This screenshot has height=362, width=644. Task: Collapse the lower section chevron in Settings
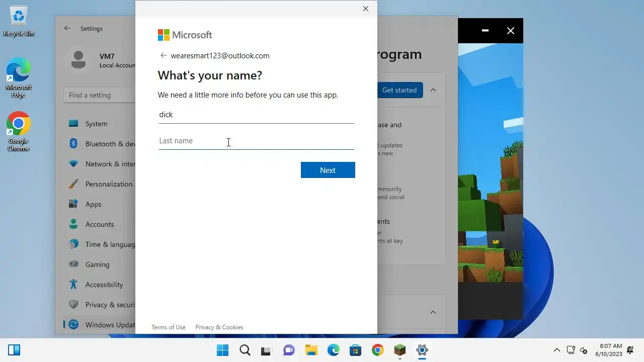click(x=433, y=312)
